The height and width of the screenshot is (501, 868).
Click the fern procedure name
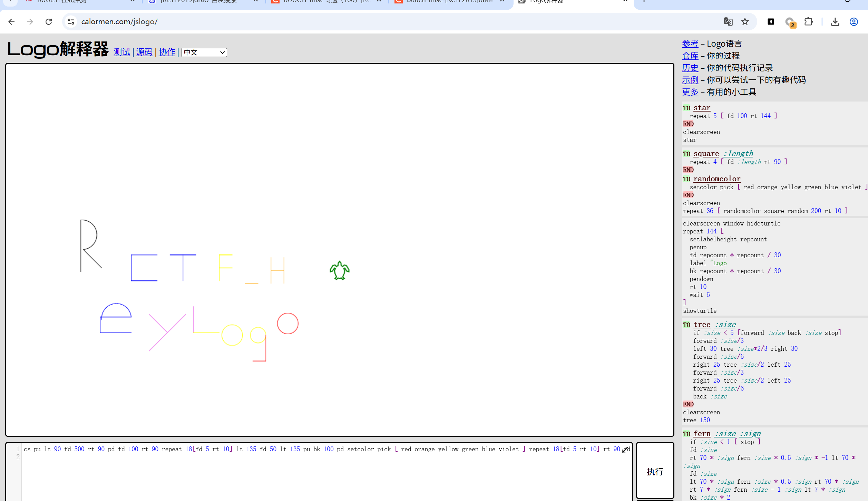coord(702,434)
